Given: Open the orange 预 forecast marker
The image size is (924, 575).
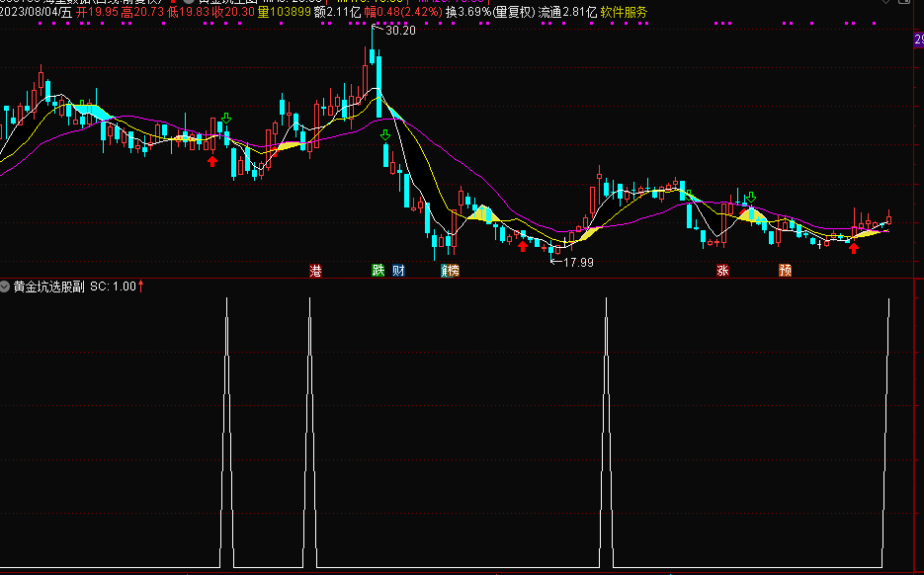Looking at the screenshot, I should pyautogui.click(x=785, y=271).
